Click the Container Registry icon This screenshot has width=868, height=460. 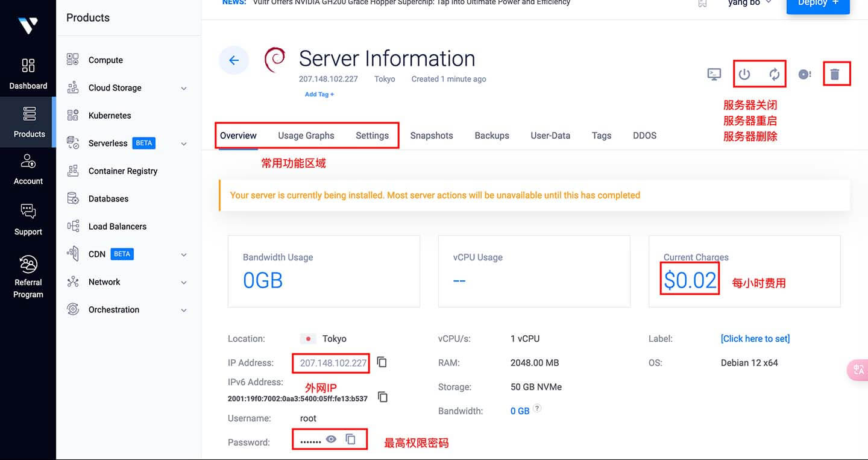tap(73, 171)
